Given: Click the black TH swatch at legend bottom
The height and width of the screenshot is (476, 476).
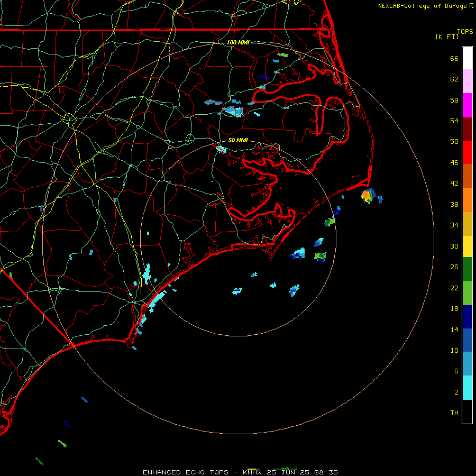Looking at the screenshot, I should coord(467,411).
